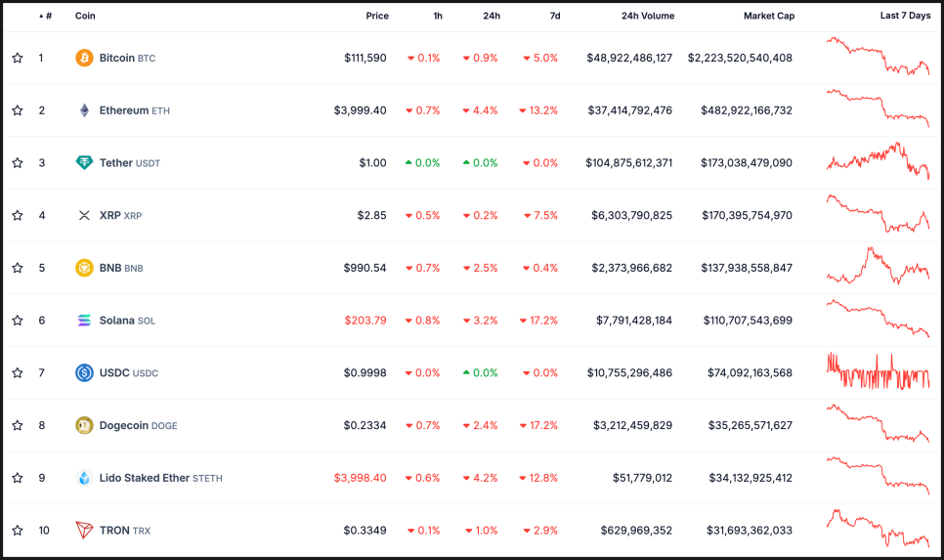Open the Tether USDT coin link
944x560 pixels.
[x=129, y=162]
